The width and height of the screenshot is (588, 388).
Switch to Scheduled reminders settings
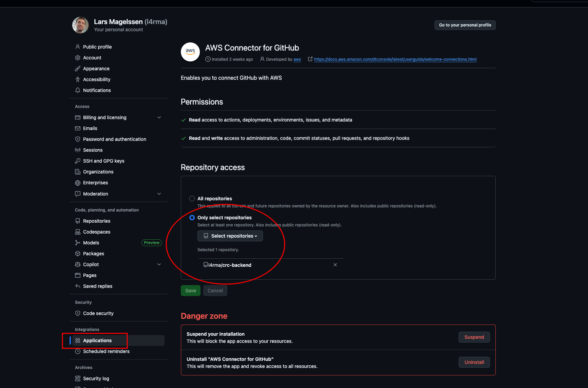point(106,351)
